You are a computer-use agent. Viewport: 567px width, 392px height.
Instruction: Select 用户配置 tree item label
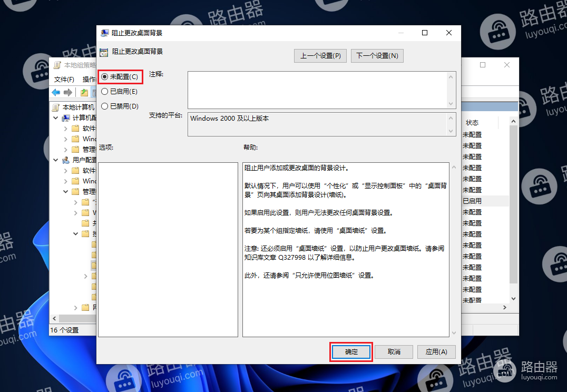pyautogui.click(x=85, y=160)
